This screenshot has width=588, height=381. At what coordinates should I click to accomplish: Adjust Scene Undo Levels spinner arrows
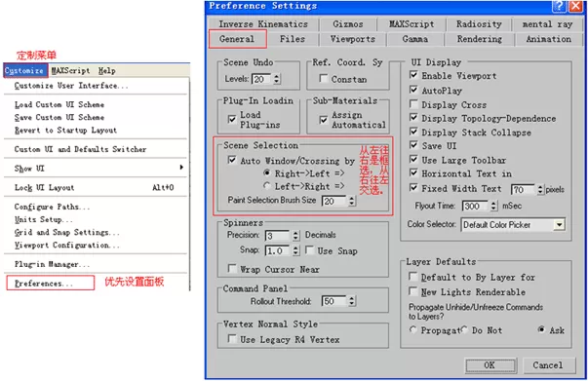(x=277, y=79)
